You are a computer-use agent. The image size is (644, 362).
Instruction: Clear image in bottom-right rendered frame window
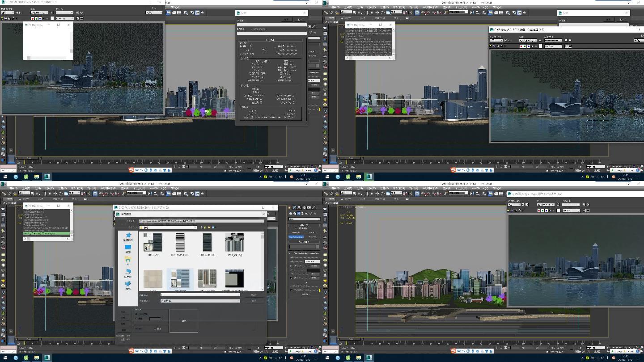pyautogui.click(x=523, y=210)
